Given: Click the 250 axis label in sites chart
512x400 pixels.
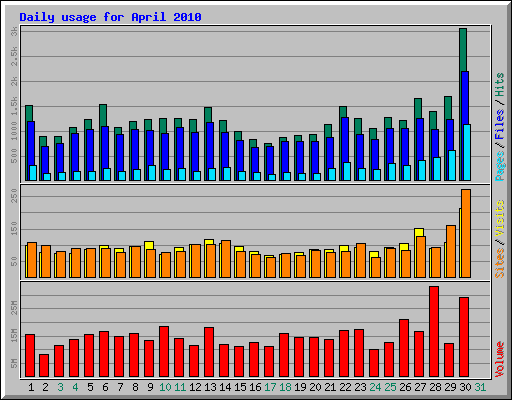Looking at the screenshot, I should click(x=14, y=196).
